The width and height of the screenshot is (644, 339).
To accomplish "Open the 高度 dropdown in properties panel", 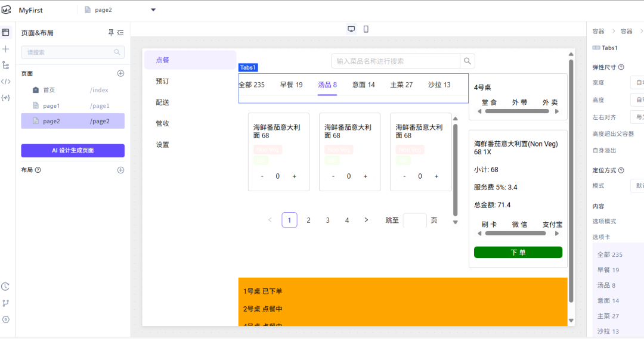I will click(x=637, y=99).
